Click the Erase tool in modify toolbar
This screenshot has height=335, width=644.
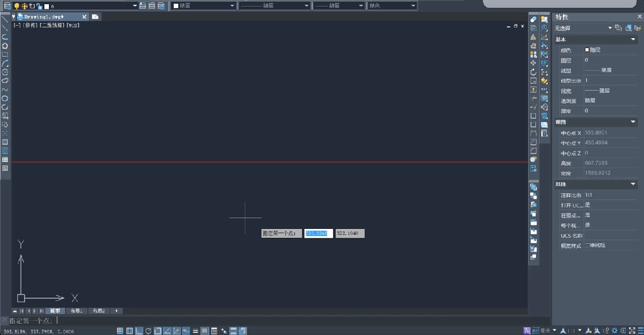click(x=534, y=20)
